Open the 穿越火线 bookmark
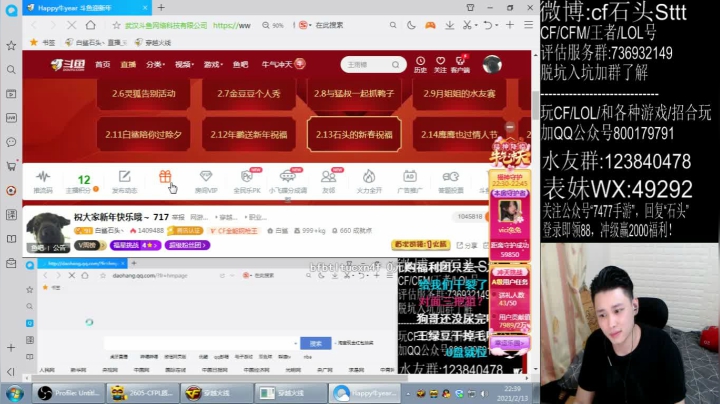 pyautogui.click(x=153, y=43)
